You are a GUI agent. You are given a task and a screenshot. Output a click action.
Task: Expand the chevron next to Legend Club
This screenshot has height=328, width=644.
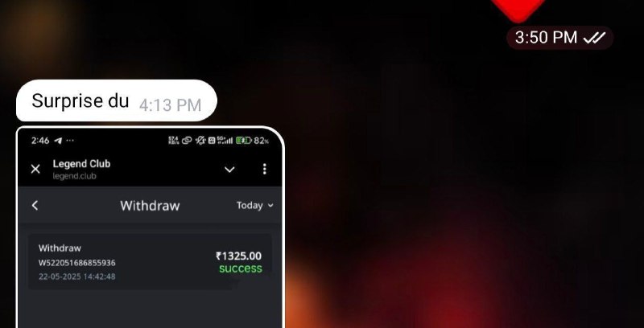[x=229, y=170]
